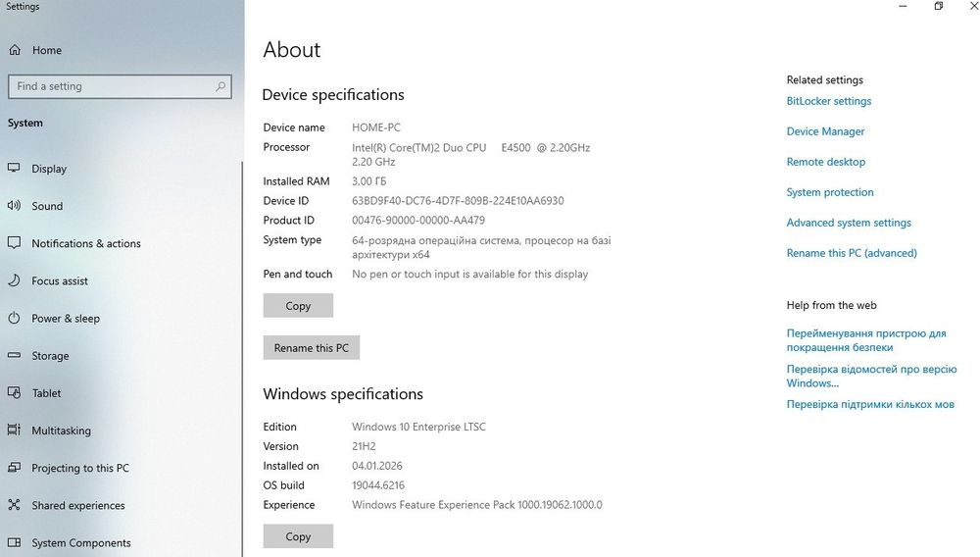Open System protection link
Image resolution: width=980 pixels, height=557 pixels.
click(830, 192)
